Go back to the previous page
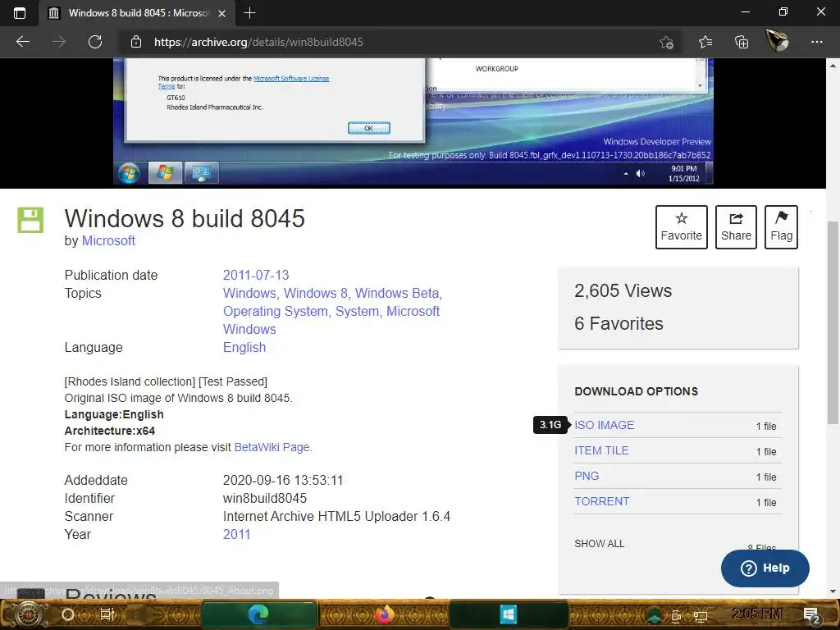 [x=23, y=42]
